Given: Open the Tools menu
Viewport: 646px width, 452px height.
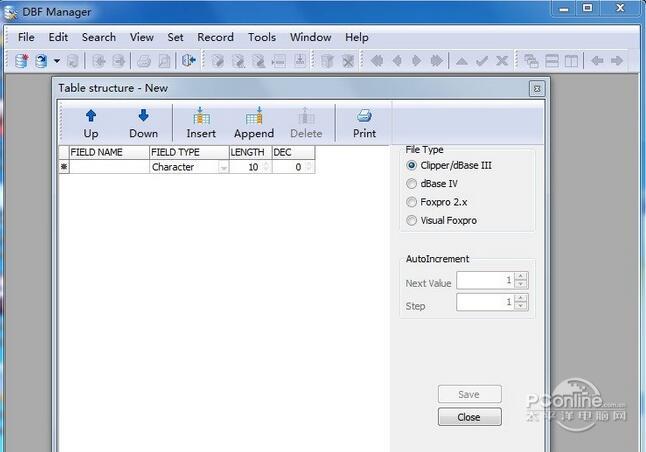Looking at the screenshot, I should 262,37.
